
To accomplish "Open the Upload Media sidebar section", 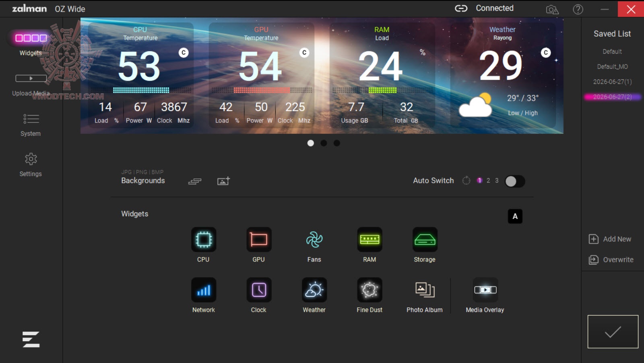I will pos(31,85).
